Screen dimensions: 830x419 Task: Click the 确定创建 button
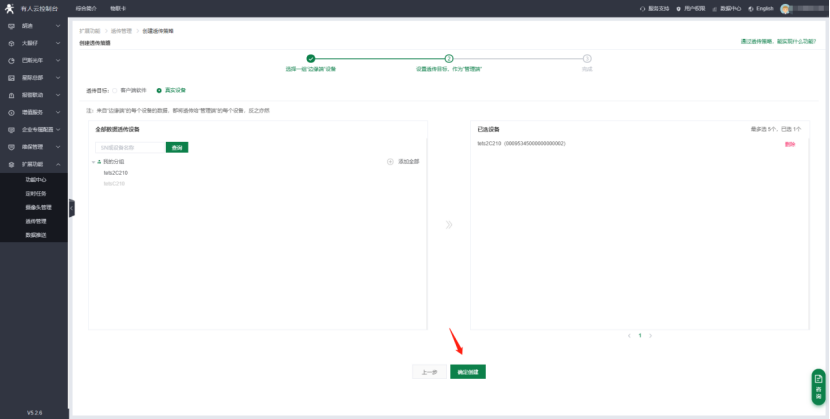coord(467,371)
